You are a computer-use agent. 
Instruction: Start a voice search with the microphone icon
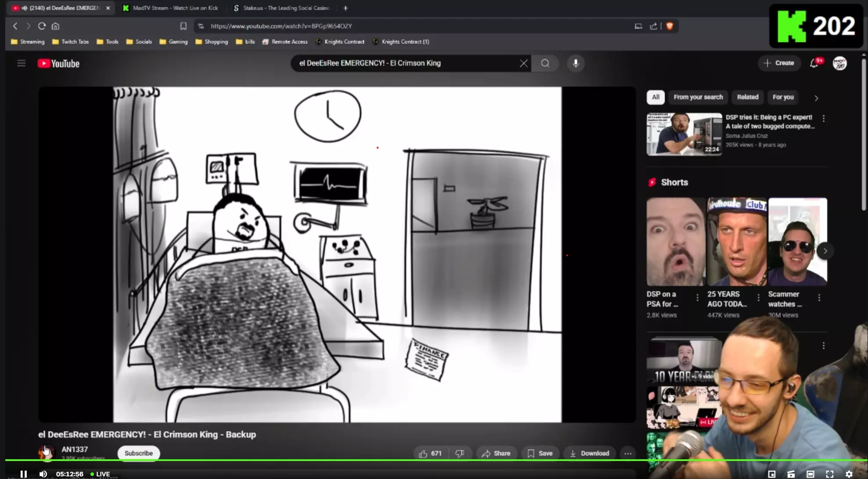576,63
